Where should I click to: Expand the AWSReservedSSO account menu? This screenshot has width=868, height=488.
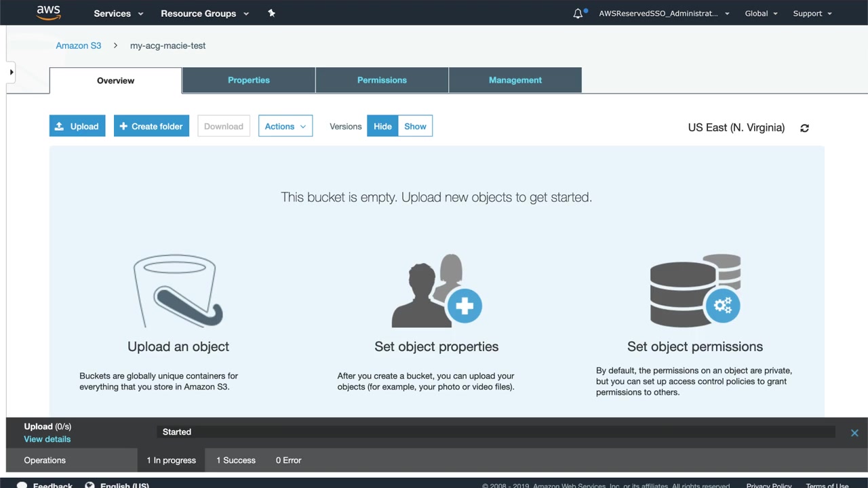664,14
